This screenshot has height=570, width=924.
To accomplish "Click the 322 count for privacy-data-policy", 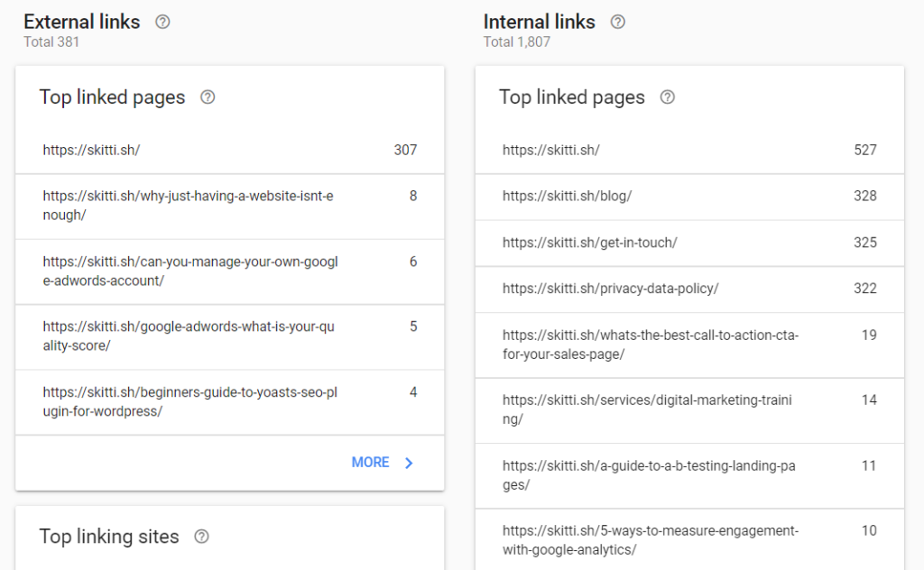I will [865, 289].
